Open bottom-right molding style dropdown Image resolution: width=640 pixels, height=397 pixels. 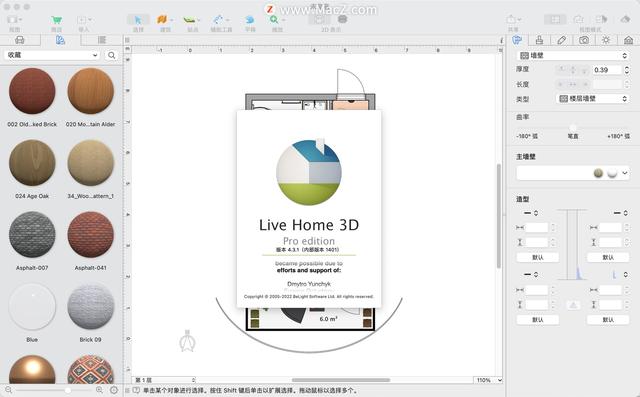(621, 275)
